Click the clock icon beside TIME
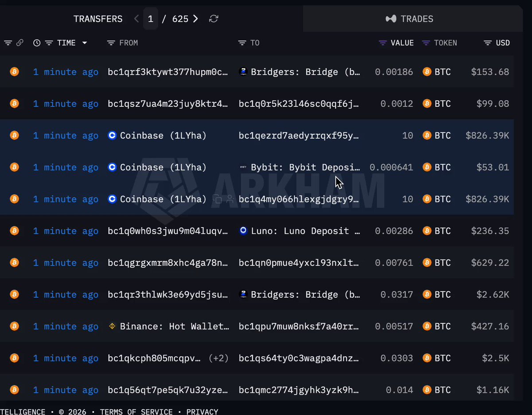 point(37,43)
